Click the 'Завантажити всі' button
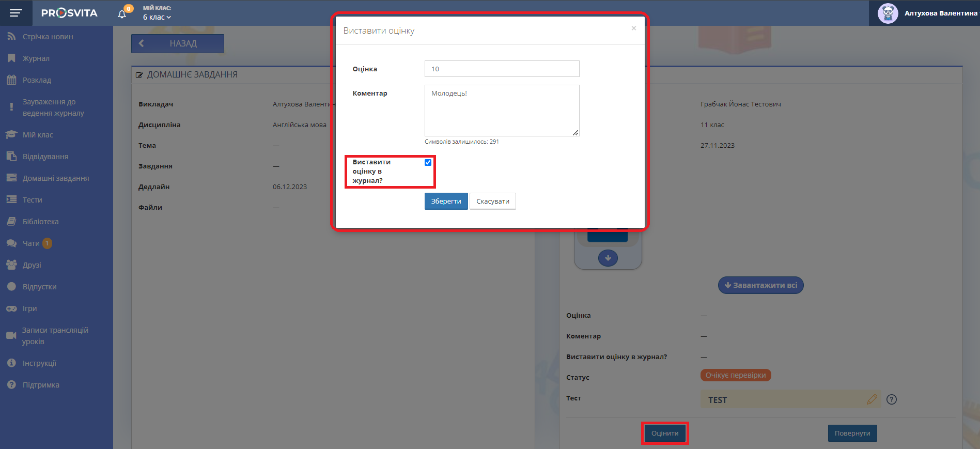The width and height of the screenshot is (980, 449). [x=760, y=285]
